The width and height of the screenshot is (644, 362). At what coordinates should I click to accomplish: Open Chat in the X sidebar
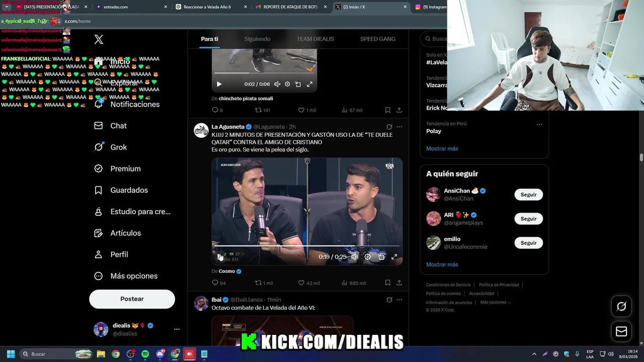[111, 126]
